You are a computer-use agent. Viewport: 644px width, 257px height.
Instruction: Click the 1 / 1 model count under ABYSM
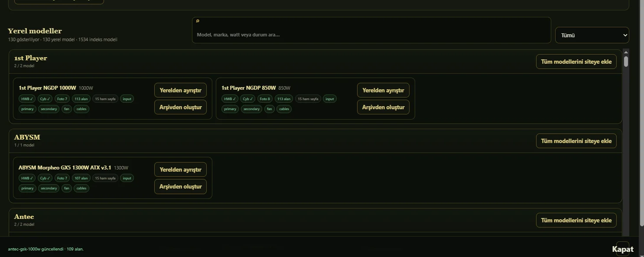(x=24, y=145)
